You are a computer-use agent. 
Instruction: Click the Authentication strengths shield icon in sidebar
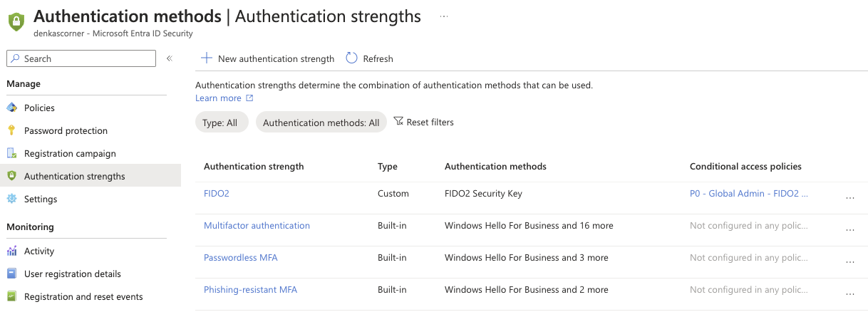point(11,176)
